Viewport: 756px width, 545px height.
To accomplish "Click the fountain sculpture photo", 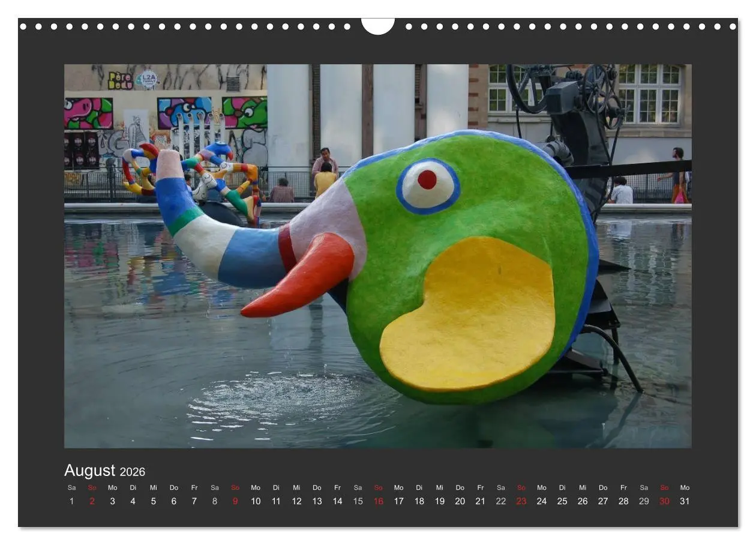I will [378, 256].
